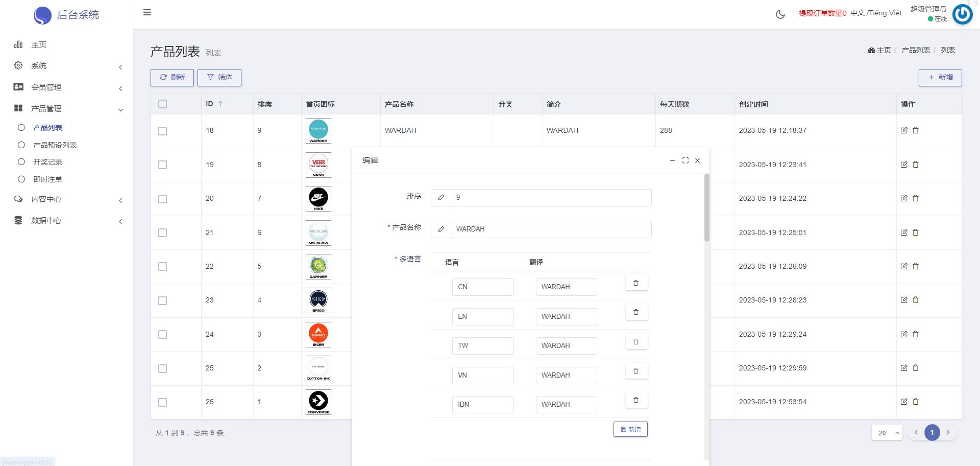Click the 产品名称 input field with WARDAH

coord(550,229)
